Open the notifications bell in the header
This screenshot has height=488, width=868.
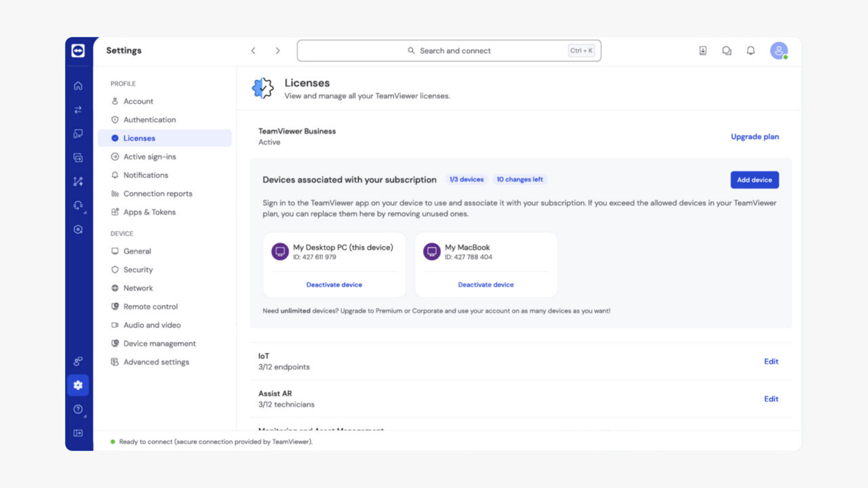point(751,51)
